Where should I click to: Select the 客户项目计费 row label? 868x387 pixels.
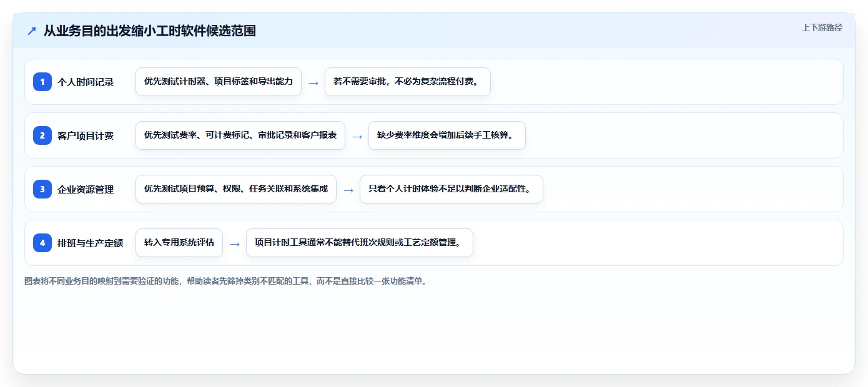tap(86, 135)
